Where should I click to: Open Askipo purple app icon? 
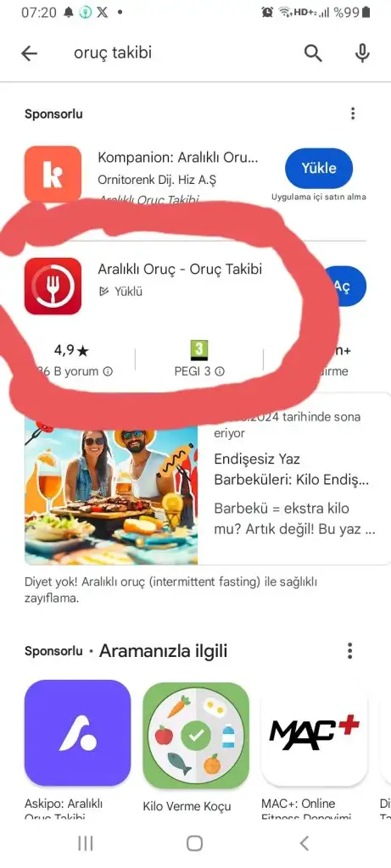[77, 733]
